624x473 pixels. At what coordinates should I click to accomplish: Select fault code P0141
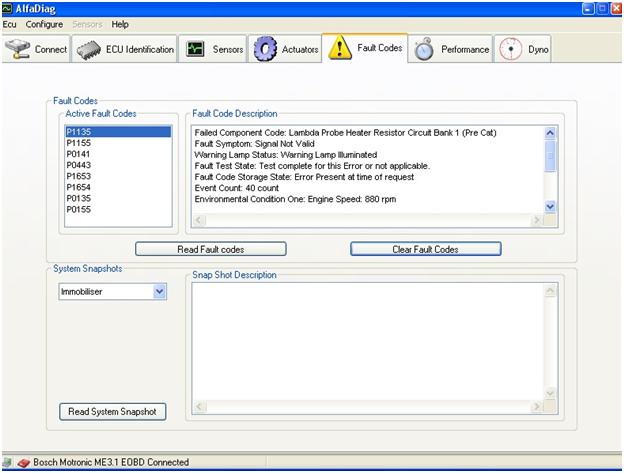point(118,154)
